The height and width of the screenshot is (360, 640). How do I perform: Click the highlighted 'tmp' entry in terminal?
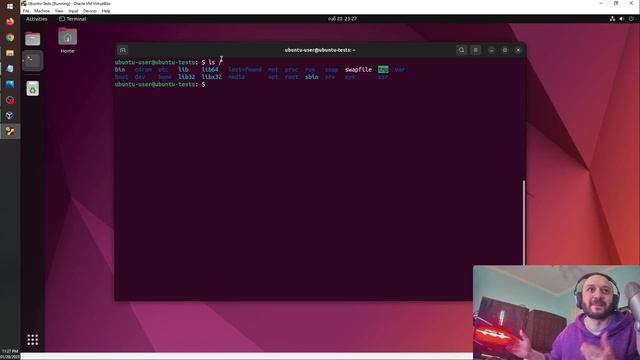tap(383, 70)
